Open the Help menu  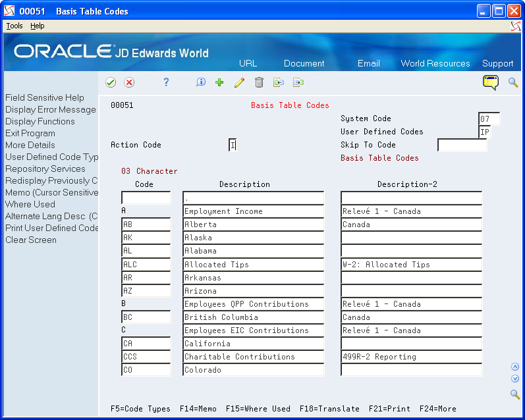pyautogui.click(x=37, y=26)
